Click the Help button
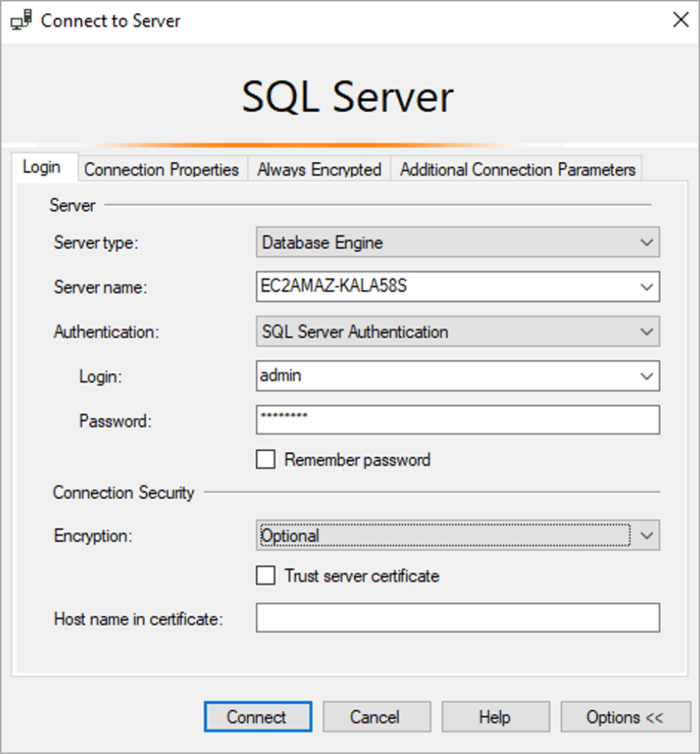The width and height of the screenshot is (700, 754). click(495, 717)
